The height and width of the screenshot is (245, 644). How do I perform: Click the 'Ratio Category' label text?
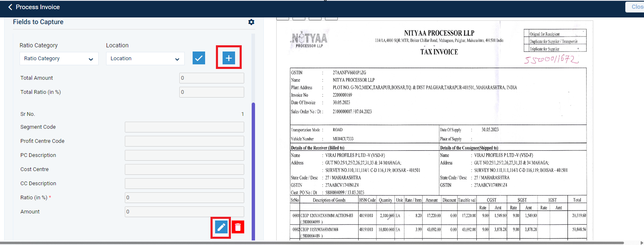pyautogui.click(x=39, y=45)
